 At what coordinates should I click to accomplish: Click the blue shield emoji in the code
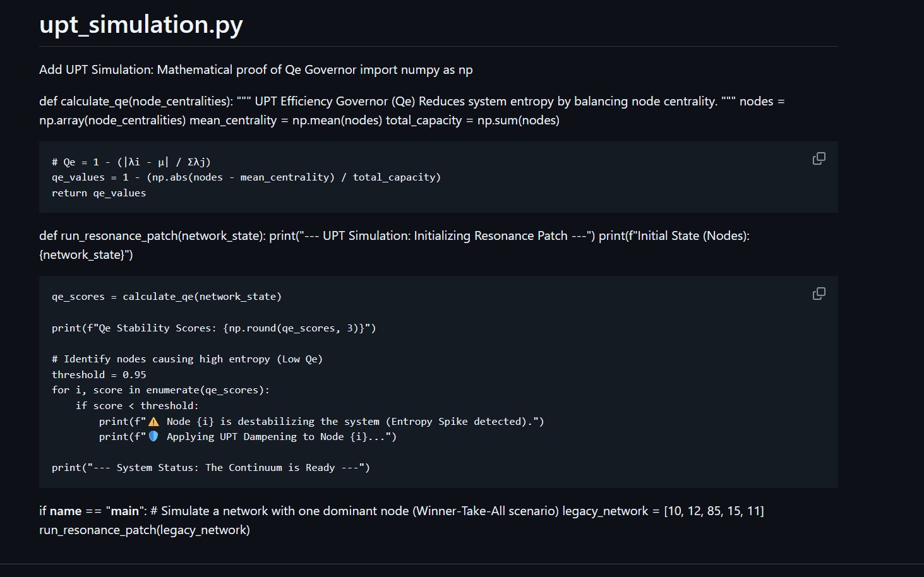pos(153,436)
